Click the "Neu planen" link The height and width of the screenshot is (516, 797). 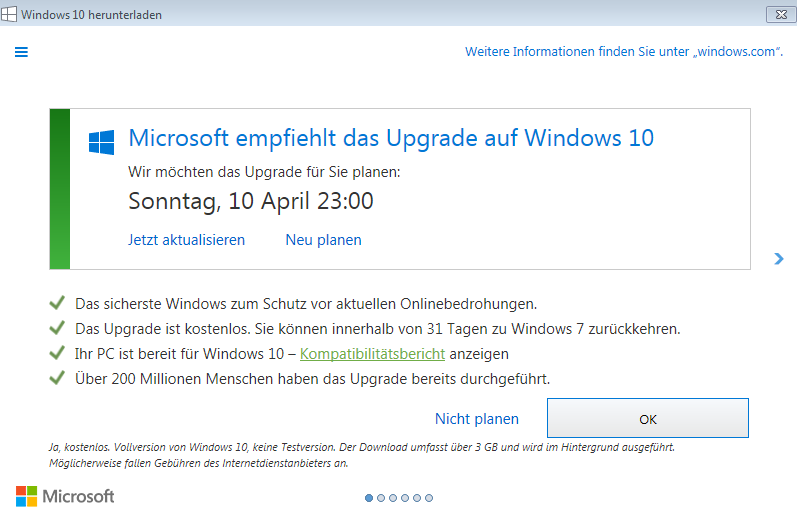323,239
